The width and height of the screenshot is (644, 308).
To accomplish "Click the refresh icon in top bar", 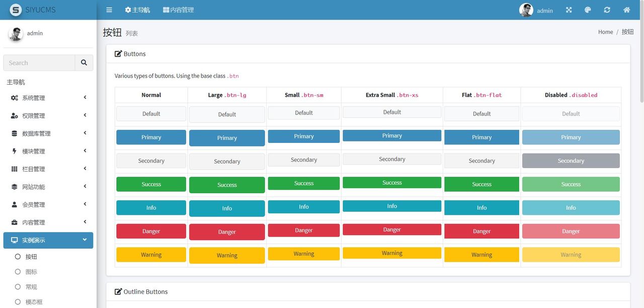I will pos(607,10).
